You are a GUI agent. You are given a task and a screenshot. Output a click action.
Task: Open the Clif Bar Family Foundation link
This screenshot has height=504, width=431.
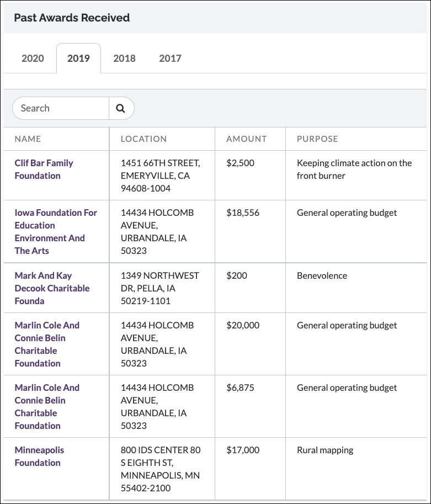click(43, 169)
